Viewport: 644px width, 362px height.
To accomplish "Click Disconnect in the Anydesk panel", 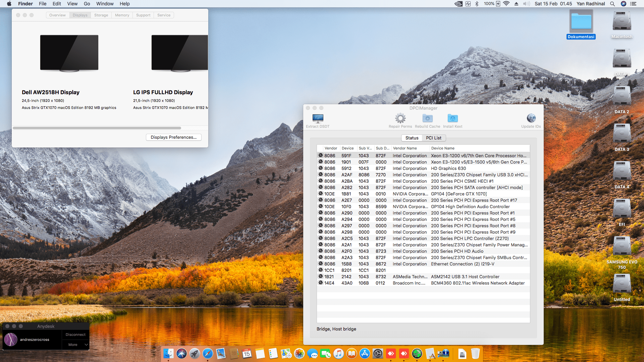I will pos(75,335).
